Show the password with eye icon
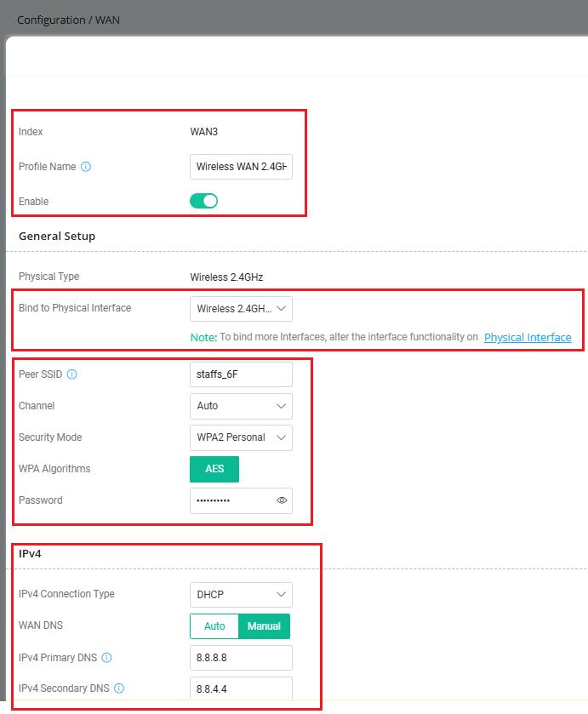The width and height of the screenshot is (588, 714). click(282, 500)
